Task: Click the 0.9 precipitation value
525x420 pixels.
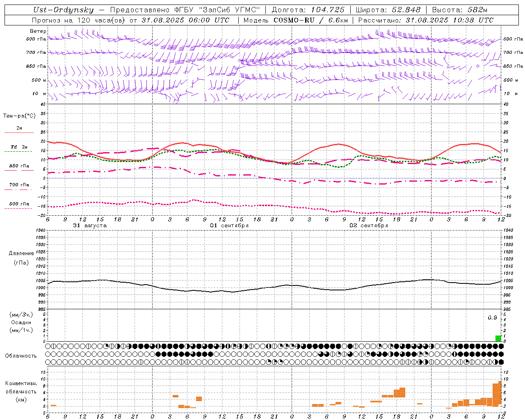Action: (492, 318)
